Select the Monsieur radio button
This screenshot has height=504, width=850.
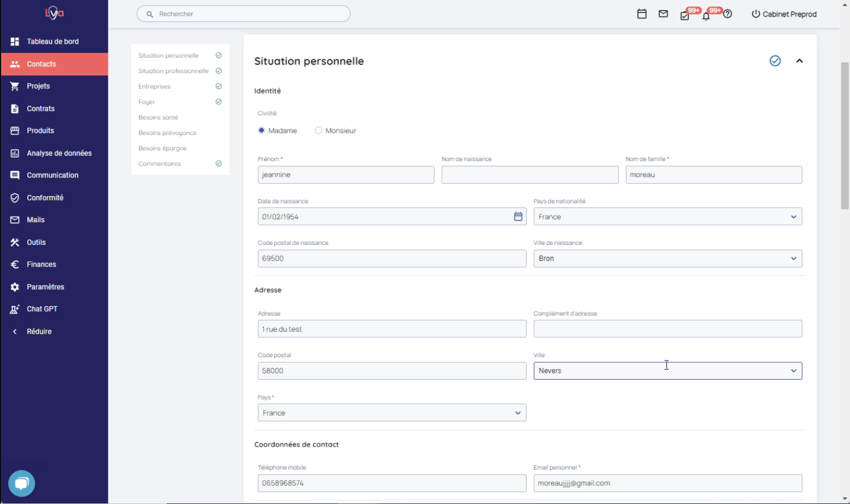318,130
